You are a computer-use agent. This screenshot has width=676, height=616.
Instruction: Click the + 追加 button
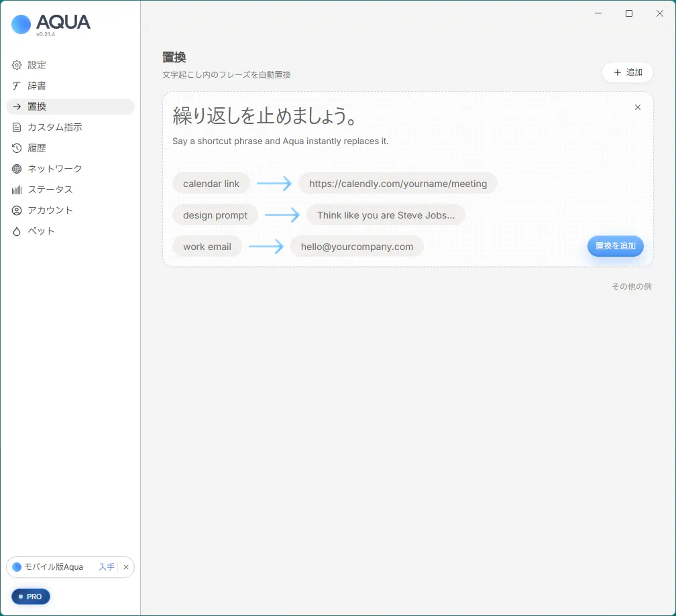(x=627, y=72)
